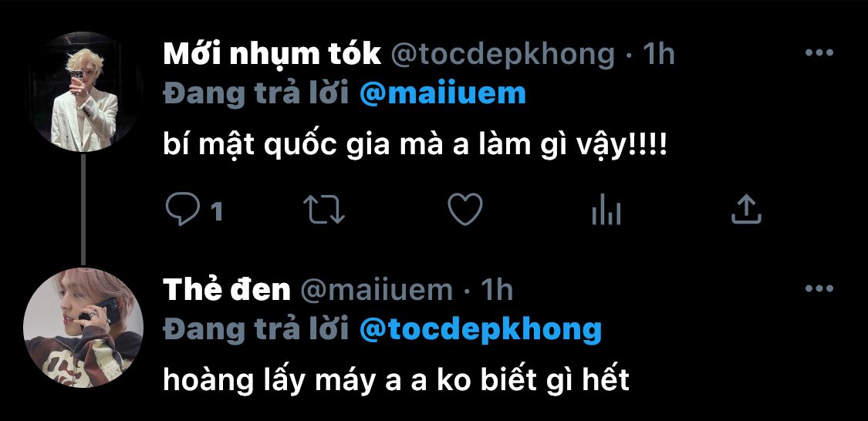Viewport: 868px width, 421px height.
Task: Retweet the post from @tocdepkhong
Action: pos(324,210)
